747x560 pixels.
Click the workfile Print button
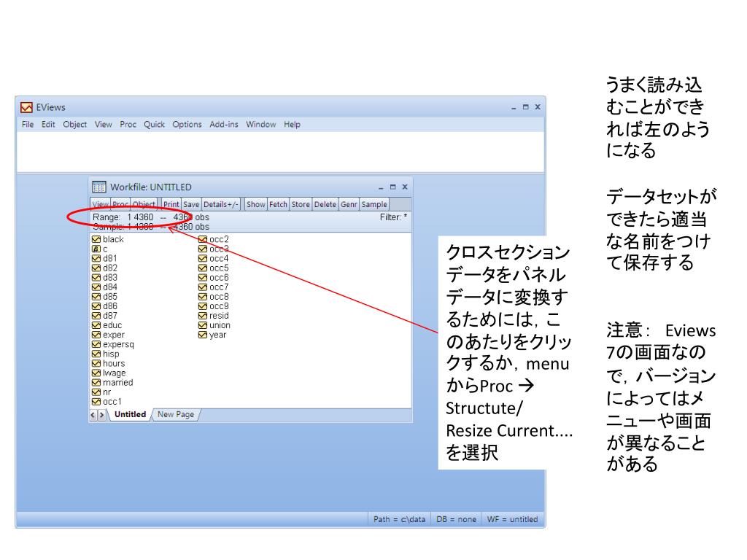coord(171,204)
